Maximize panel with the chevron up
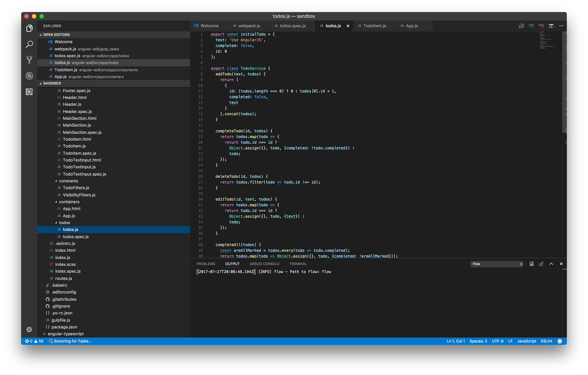Viewport: 588px width, 375px height. (x=551, y=264)
